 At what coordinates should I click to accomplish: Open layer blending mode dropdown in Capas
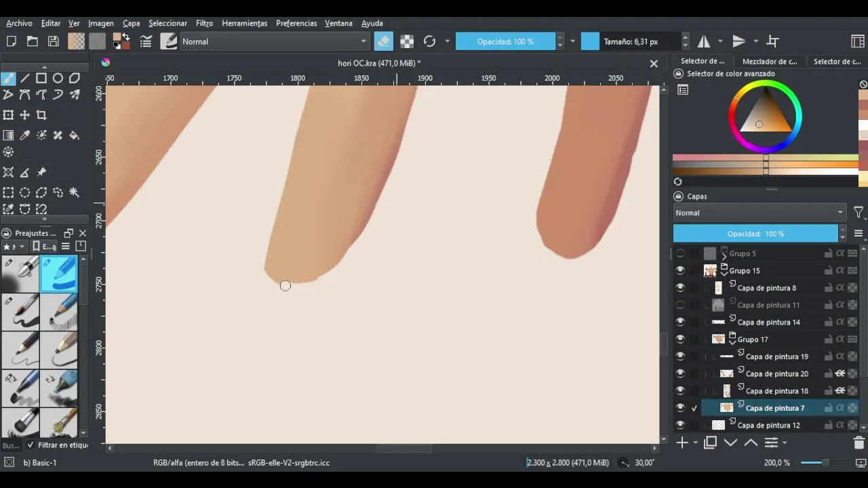coord(759,213)
